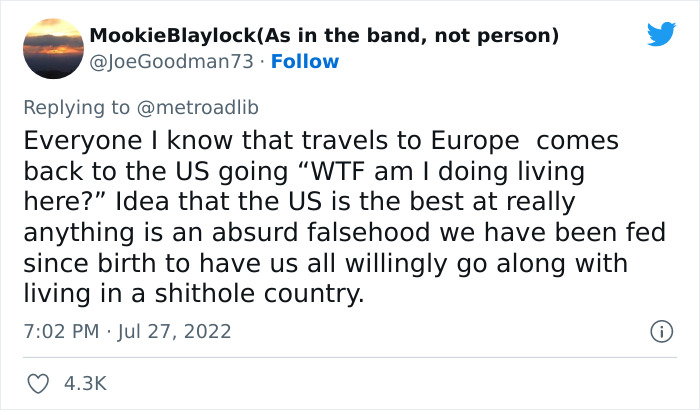Open the MookieBlaylock display name profile
Viewport: 700px width, 410px height.
[173, 36]
